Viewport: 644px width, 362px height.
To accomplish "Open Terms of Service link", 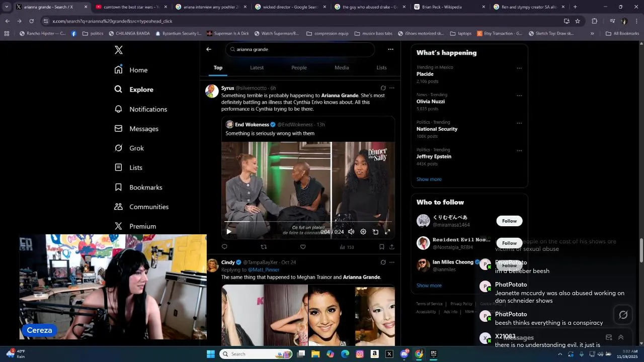I will (x=429, y=304).
